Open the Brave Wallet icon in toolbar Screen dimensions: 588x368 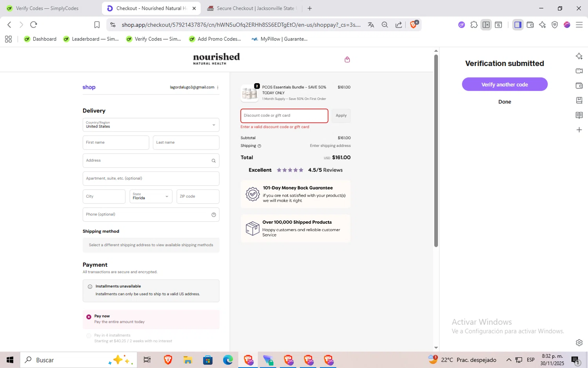(530, 25)
